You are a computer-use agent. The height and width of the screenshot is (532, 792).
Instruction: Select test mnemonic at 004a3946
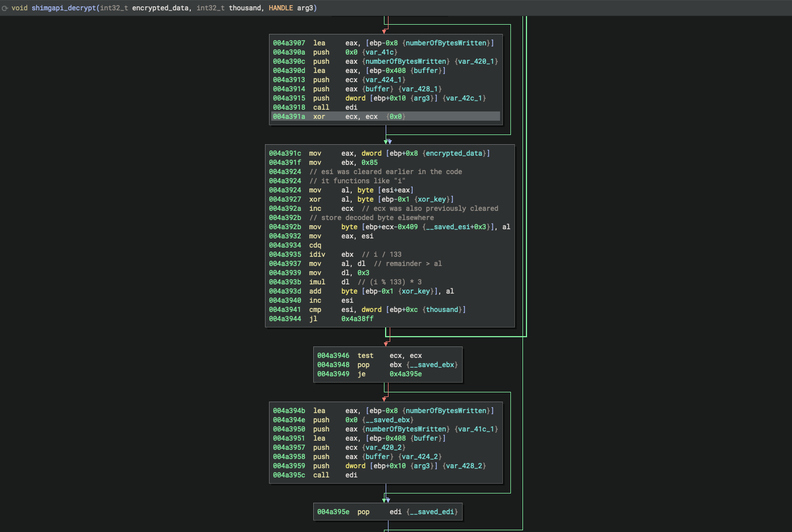366,356
